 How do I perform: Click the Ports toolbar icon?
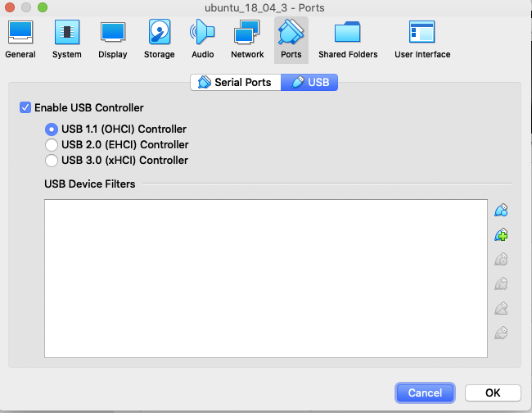pyautogui.click(x=291, y=39)
